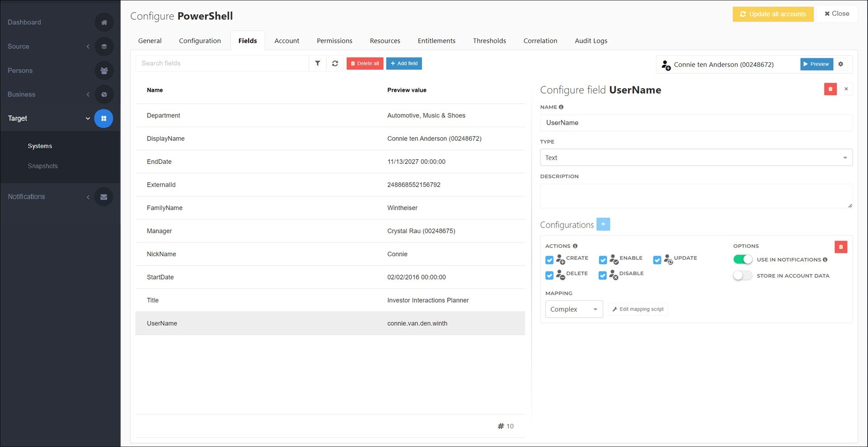Click the Name input containing UserName
Image resolution: width=868 pixels, height=447 pixels.
[696, 123]
